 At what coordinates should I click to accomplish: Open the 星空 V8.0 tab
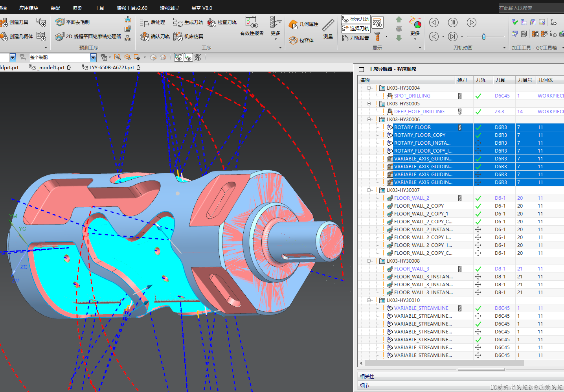point(202,8)
